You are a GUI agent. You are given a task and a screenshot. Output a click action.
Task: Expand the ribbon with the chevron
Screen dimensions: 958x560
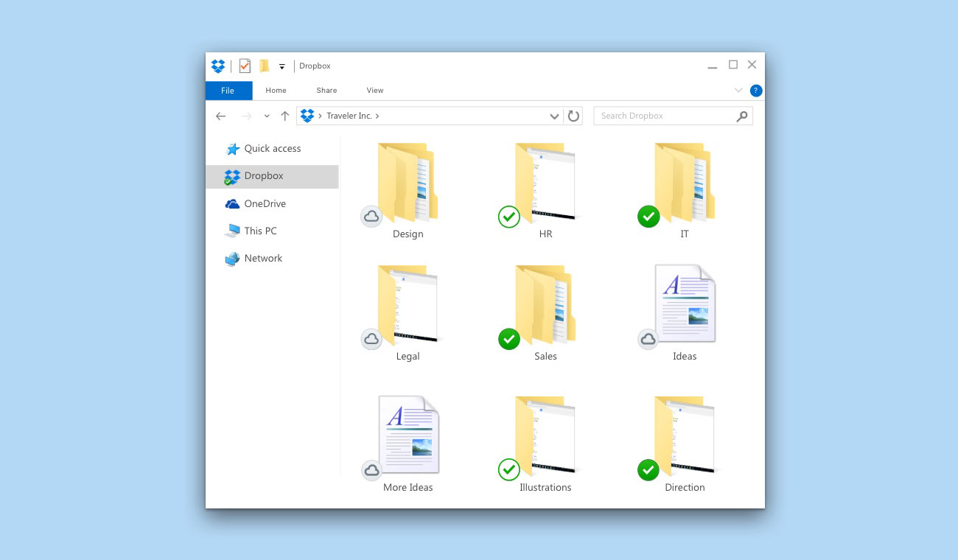coord(738,91)
